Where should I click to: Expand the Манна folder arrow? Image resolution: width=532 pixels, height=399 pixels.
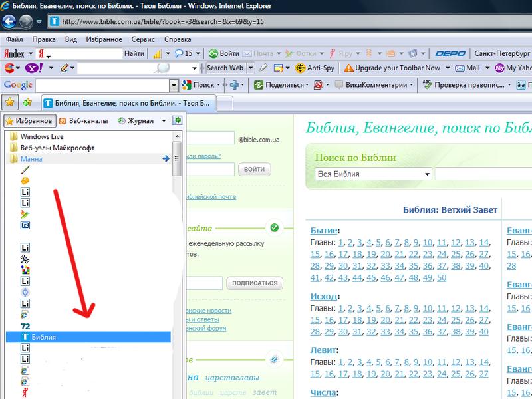pos(166,159)
